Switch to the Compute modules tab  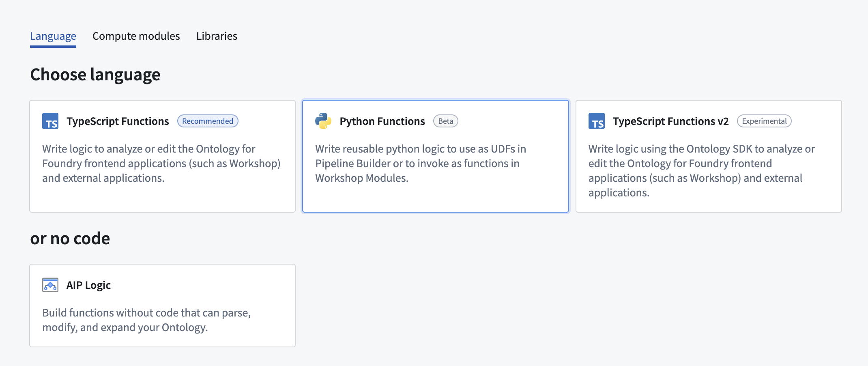tap(136, 36)
